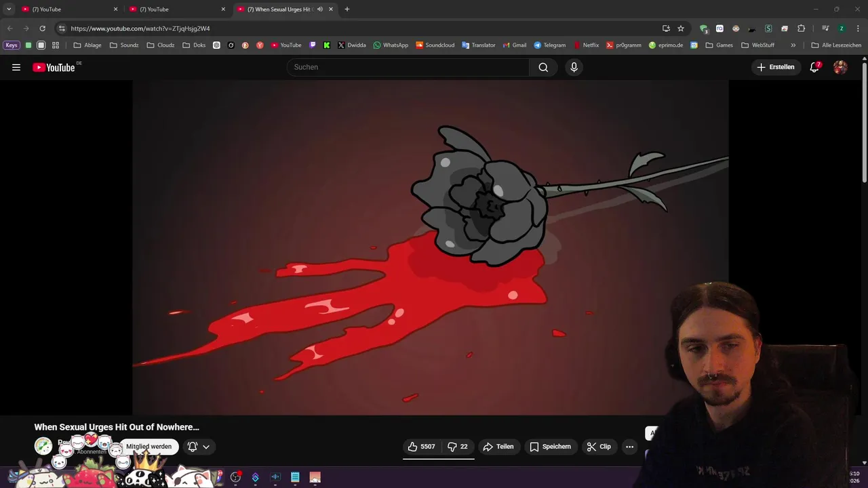The height and width of the screenshot is (488, 868).
Task: Open the eprimo.de bookmark
Action: click(666, 45)
